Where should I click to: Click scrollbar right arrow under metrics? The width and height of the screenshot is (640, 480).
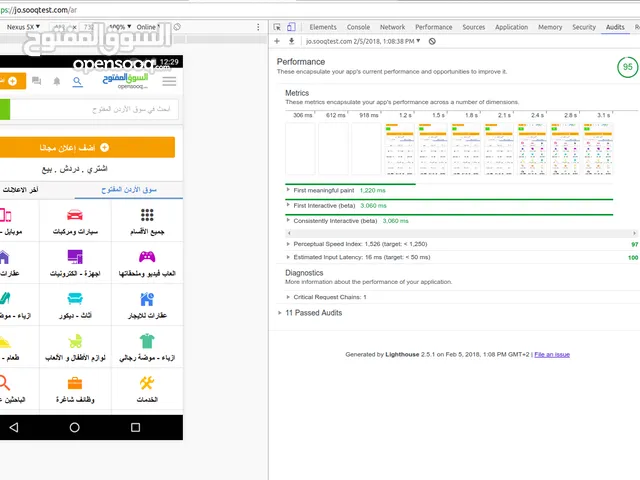tap(634, 233)
